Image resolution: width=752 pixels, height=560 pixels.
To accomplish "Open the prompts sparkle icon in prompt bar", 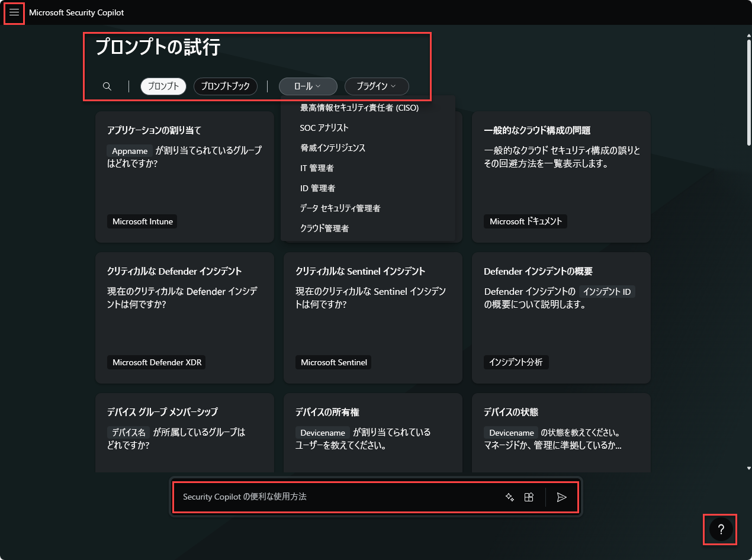I will click(x=509, y=497).
